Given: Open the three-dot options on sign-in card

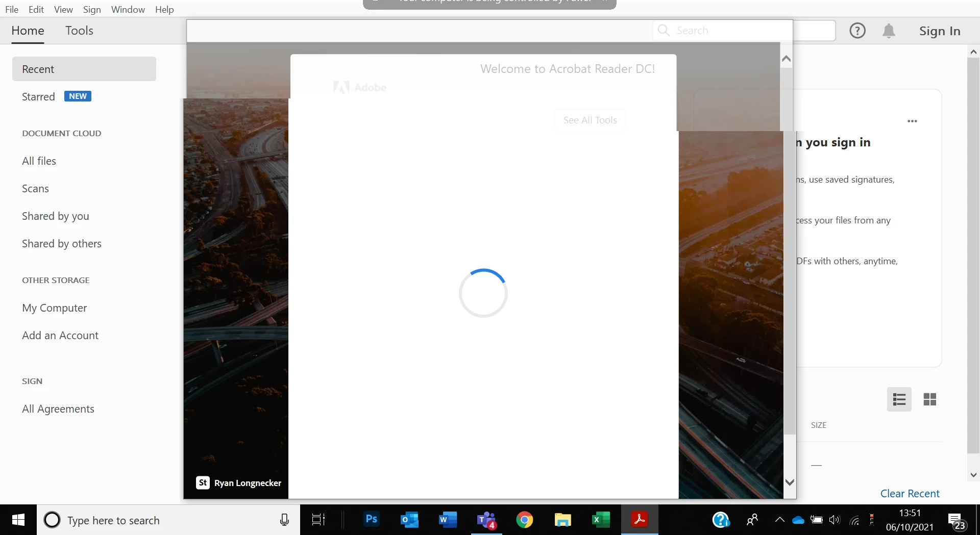Looking at the screenshot, I should pos(912,121).
